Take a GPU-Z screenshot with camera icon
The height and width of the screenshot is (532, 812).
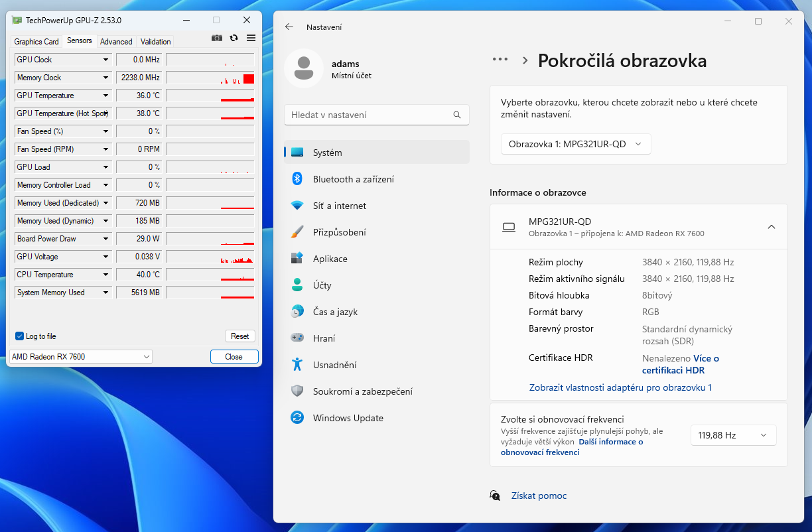tap(217, 38)
